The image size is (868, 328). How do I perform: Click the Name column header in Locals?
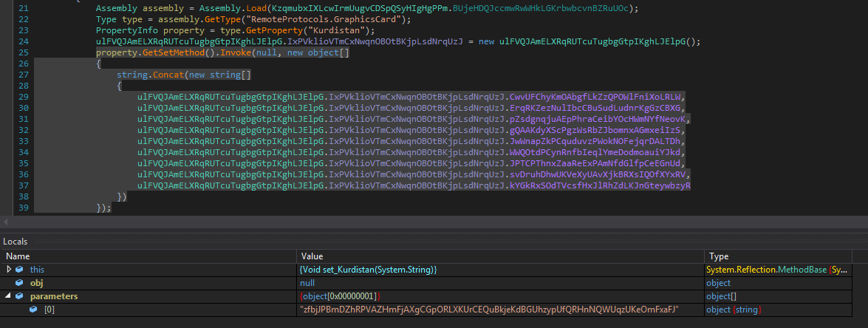(18, 256)
